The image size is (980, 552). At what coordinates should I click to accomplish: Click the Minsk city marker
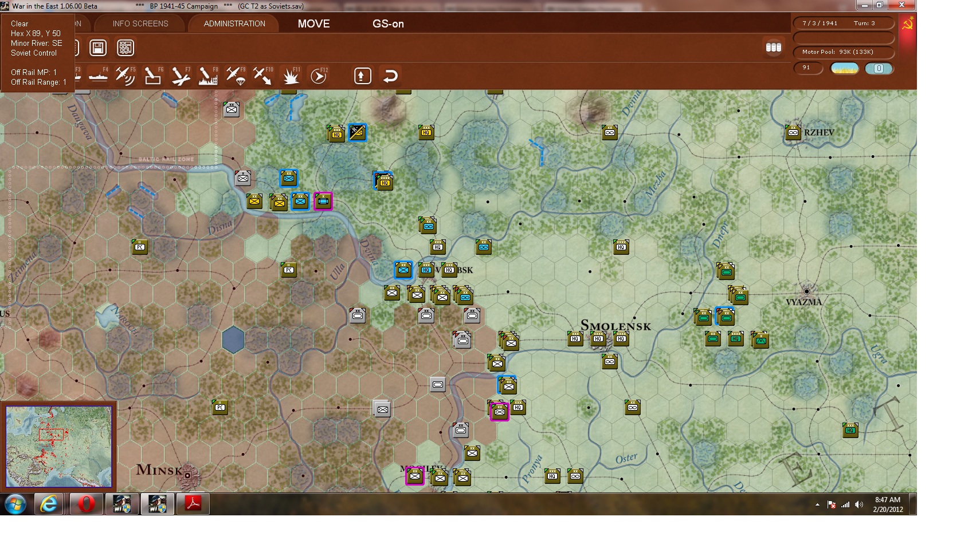(187, 475)
